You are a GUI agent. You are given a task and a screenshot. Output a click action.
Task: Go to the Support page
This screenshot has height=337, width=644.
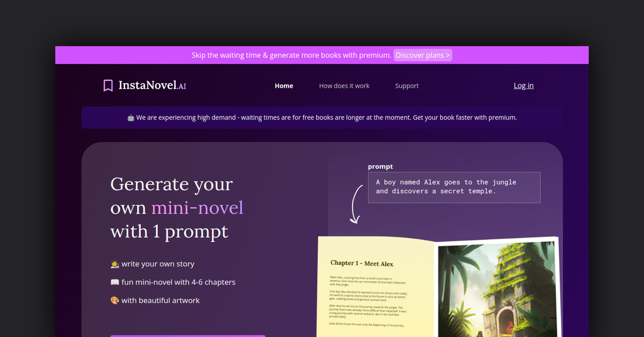407,86
